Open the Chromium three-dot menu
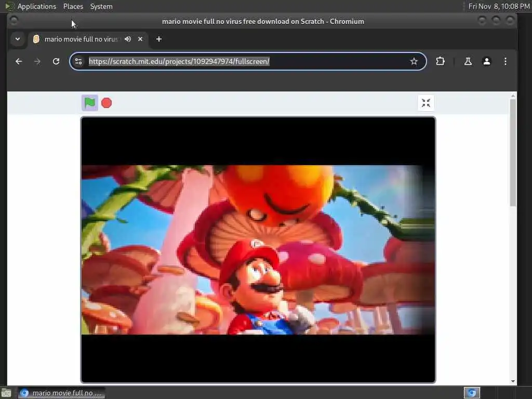The image size is (532, 399). (x=505, y=61)
